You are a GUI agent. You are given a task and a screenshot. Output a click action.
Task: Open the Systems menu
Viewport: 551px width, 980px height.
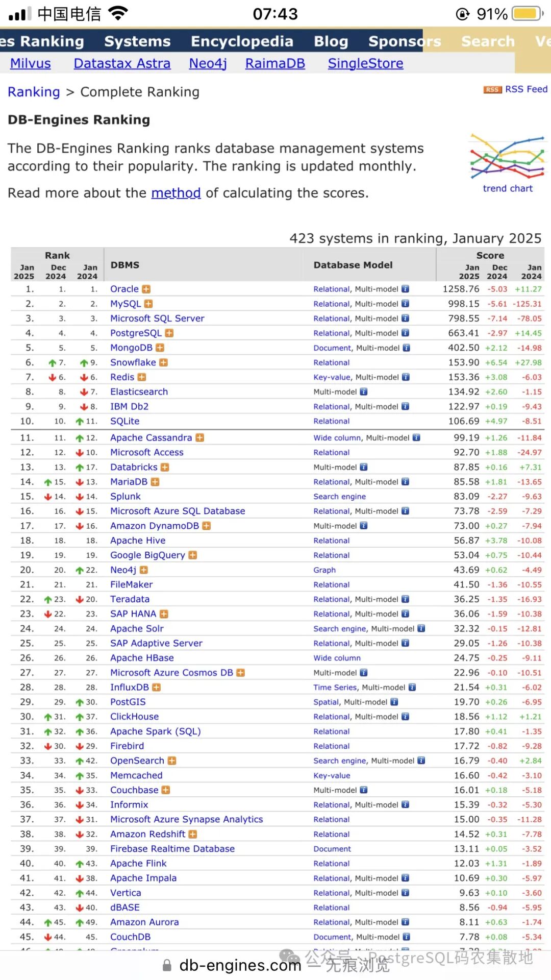(137, 41)
